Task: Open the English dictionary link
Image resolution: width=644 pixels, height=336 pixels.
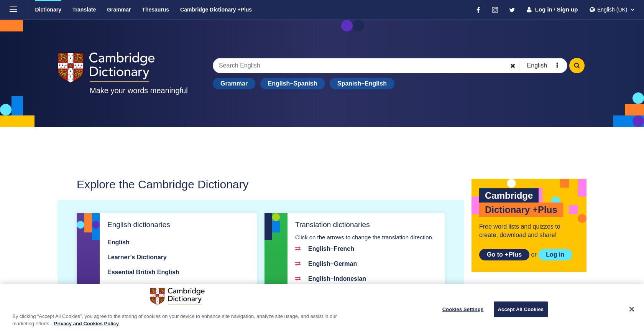Action: [118, 242]
